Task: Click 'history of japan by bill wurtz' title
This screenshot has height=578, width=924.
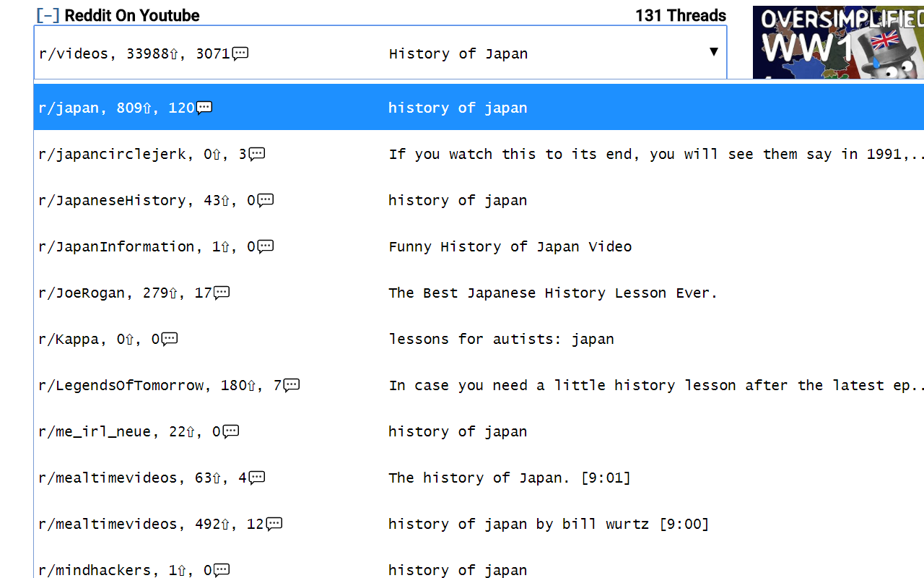Action: 519,524
